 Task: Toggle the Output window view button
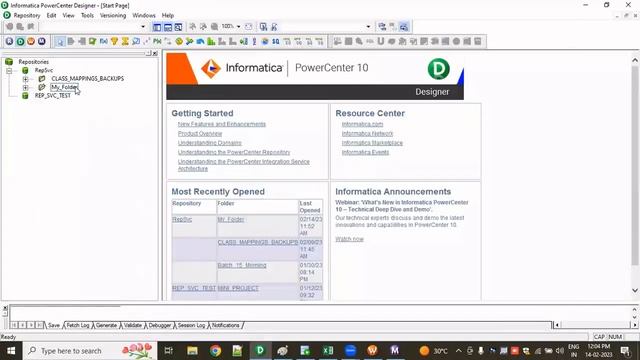[x=168, y=27]
